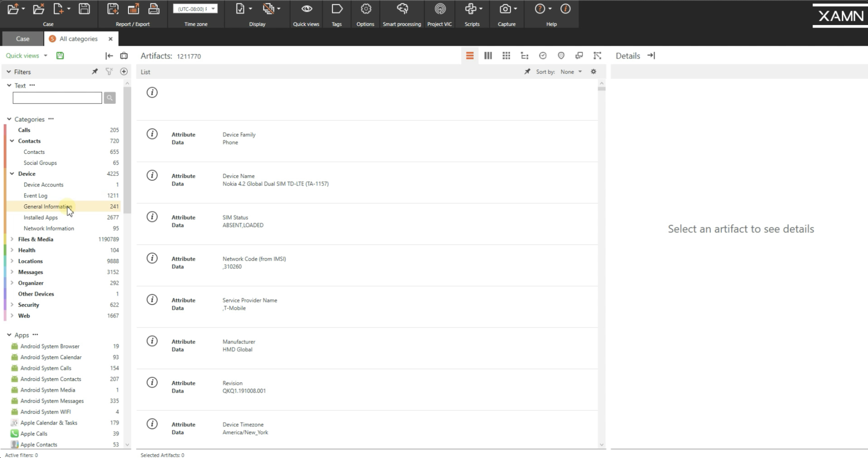This screenshot has width=868, height=458.
Task: Switch to gallery grid view
Action: (506, 56)
